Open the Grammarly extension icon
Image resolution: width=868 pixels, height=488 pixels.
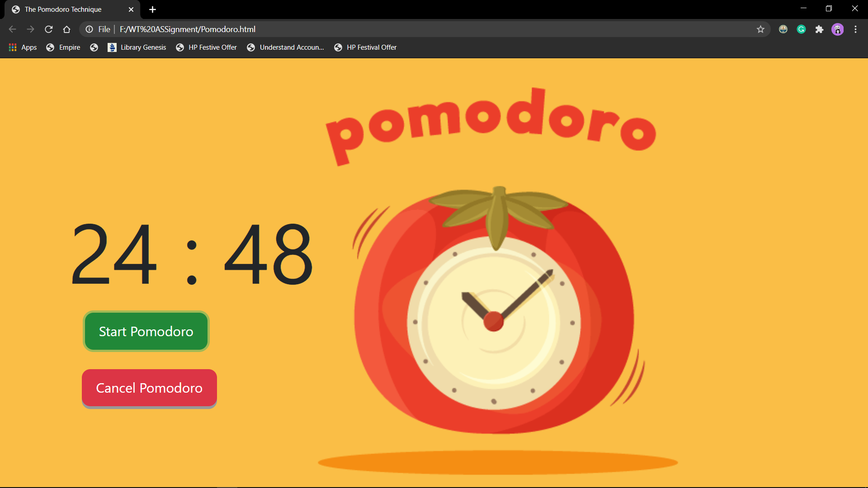(x=802, y=29)
